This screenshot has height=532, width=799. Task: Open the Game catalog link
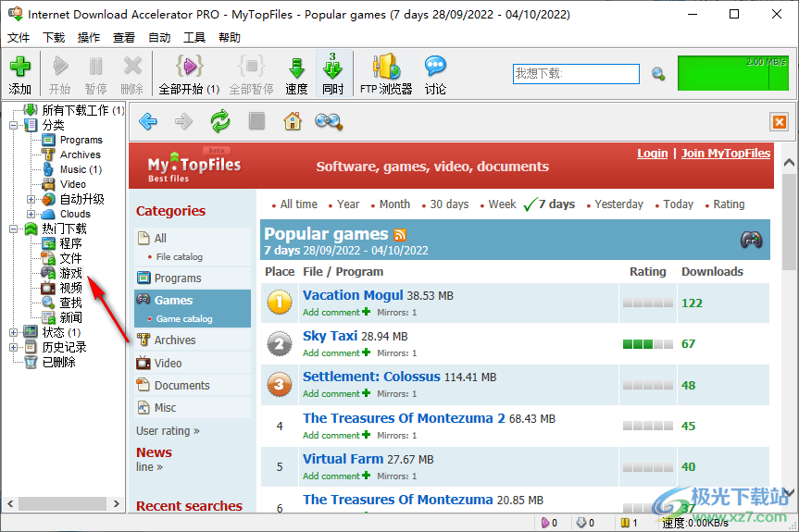(184, 318)
